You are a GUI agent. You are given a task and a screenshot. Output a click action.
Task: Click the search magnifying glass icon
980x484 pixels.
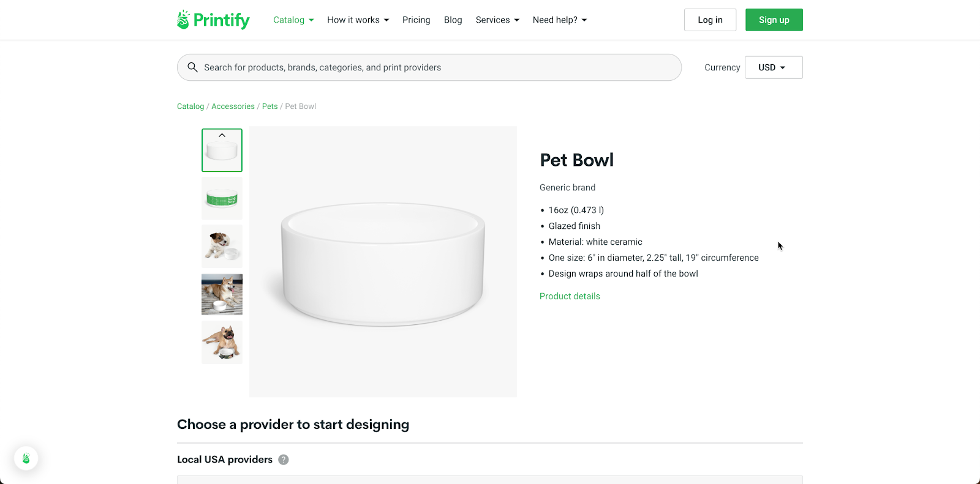pos(193,67)
